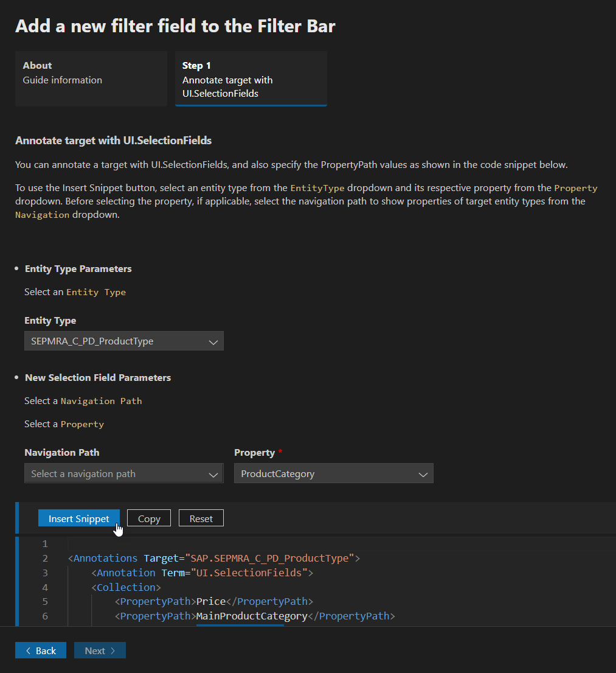
Task: Click MainProductCategory in the code snippet
Action: [x=252, y=616]
